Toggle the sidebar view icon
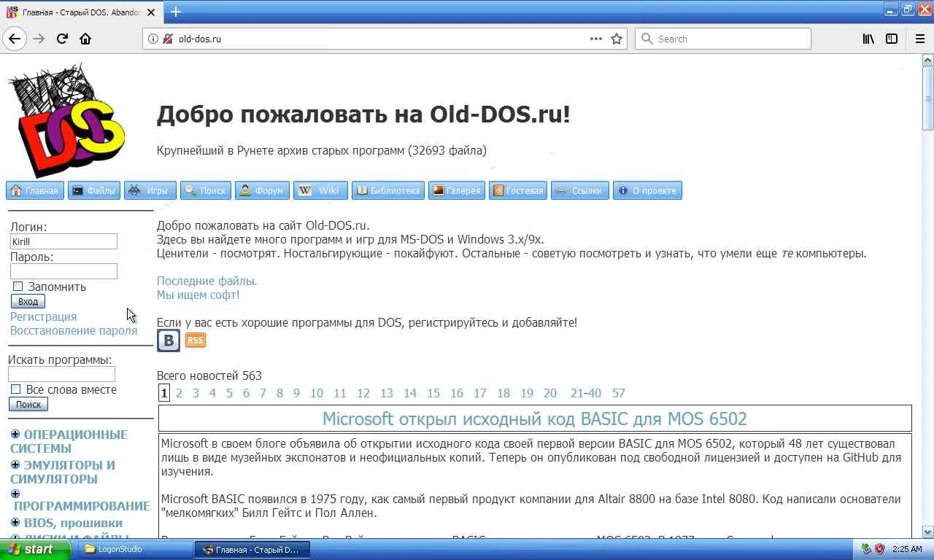Image resolution: width=934 pixels, height=560 pixels. [x=892, y=39]
